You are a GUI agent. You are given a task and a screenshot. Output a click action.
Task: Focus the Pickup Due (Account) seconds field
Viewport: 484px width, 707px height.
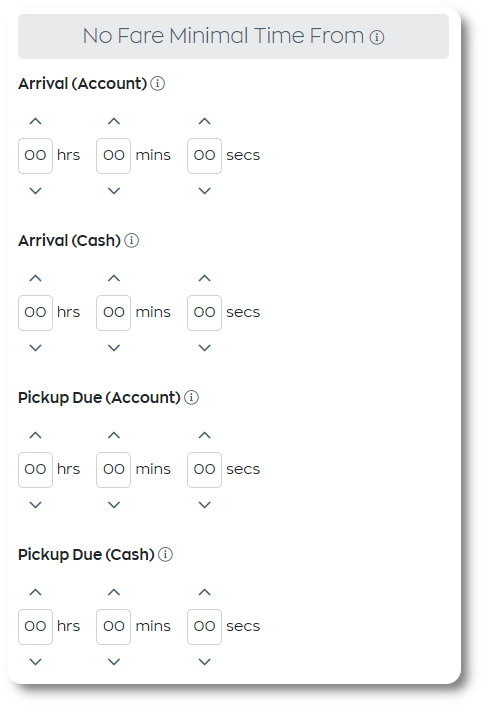(204, 470)
